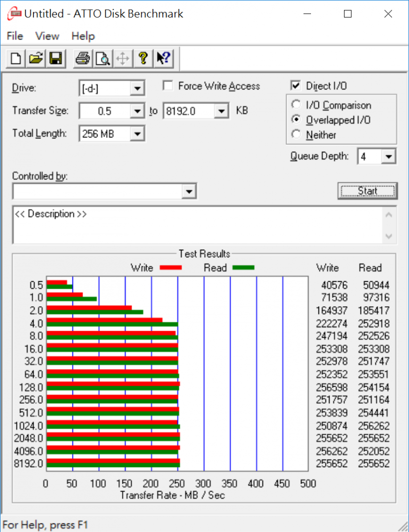Screen dimensions: 409x532
Task: Select the Neither radio button
Action: click(296, 134)
